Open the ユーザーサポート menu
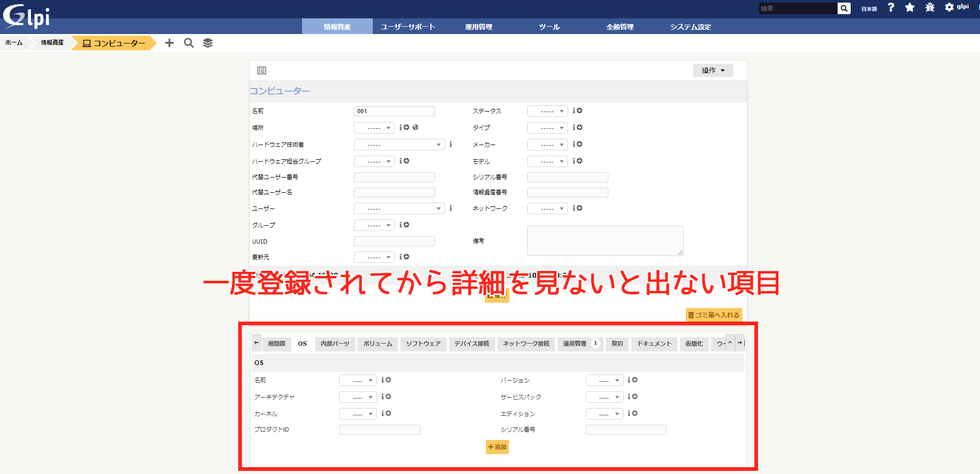This screenshot has width=980, height=474. (408, 27)
